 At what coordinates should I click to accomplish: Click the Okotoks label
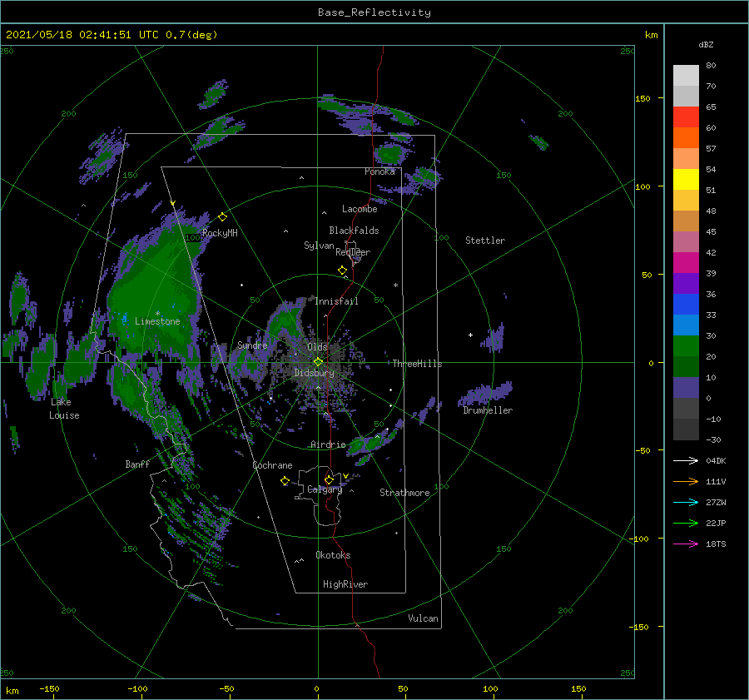click(x=333, y=555)
